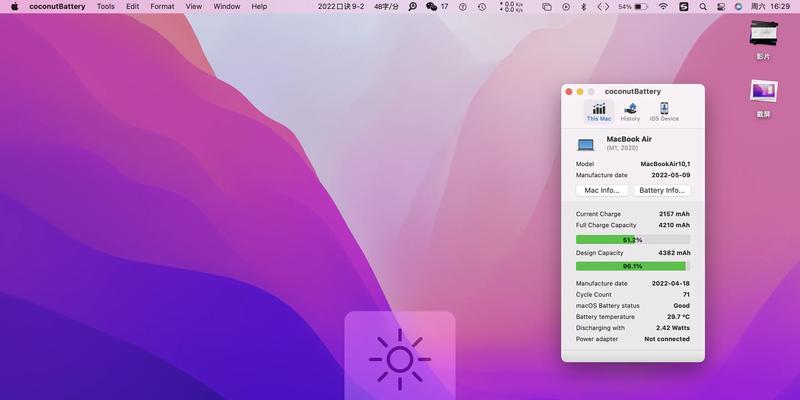Open the Format menu
Viewport: 800px width, 400px height.
pyautogui.click(x=162, y=7)
